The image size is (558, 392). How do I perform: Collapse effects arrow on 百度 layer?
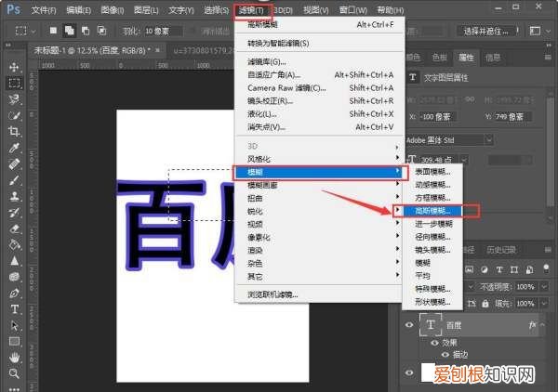coord(543,325)
